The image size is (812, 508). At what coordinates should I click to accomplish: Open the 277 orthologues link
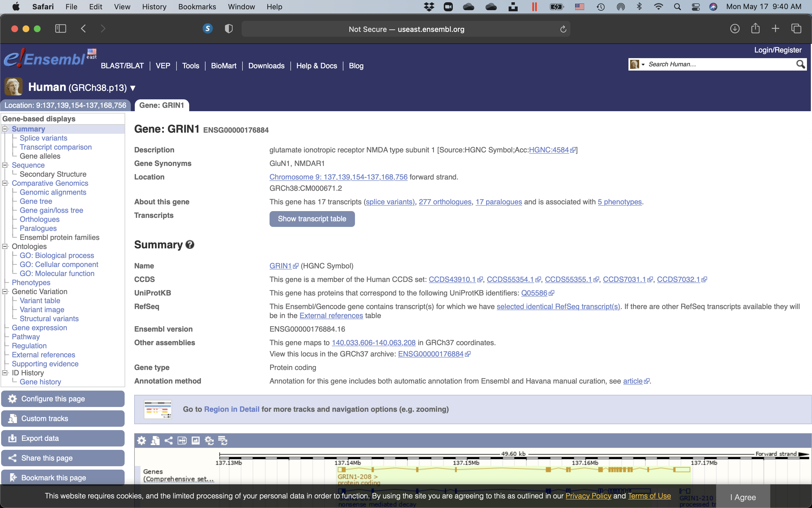coord(445,202)
